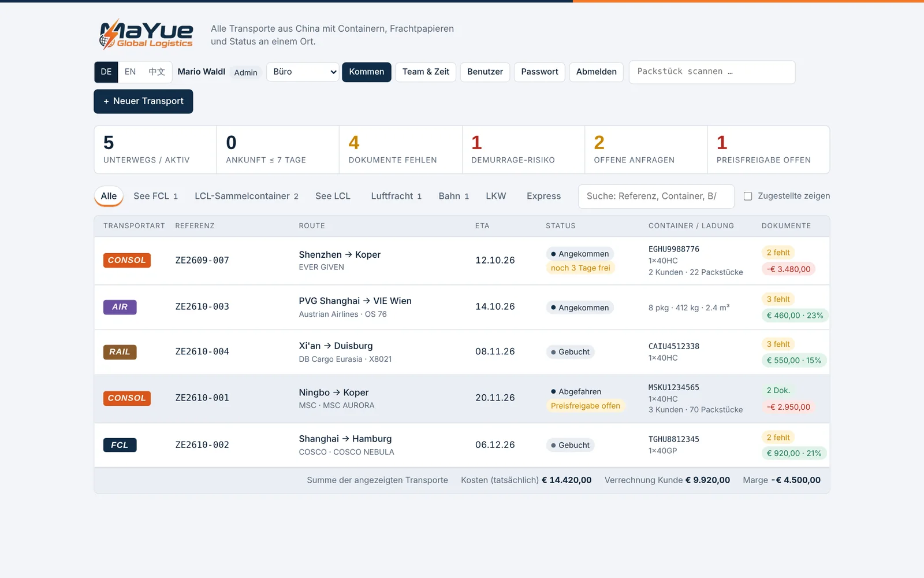The width and height of the screenshot is (924, 578).
Task: Click the Kommen button
Action: (367, 72)
